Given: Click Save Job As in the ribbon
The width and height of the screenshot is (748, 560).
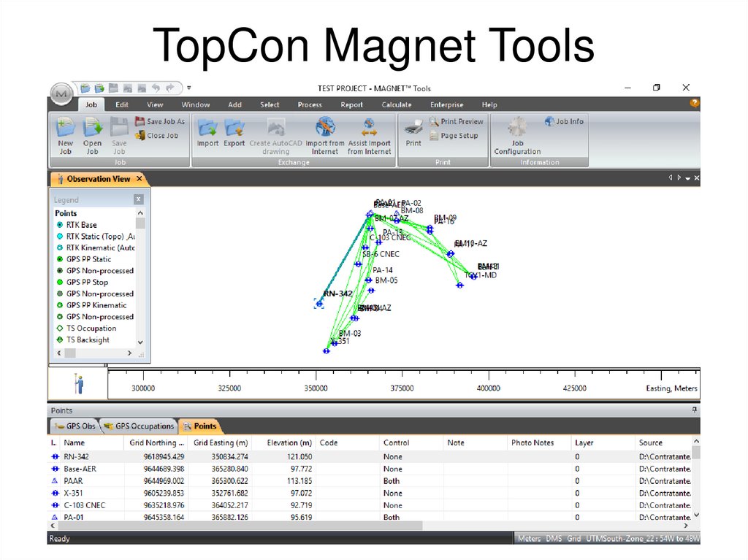Looking at the screenshot, I should 160,122.
